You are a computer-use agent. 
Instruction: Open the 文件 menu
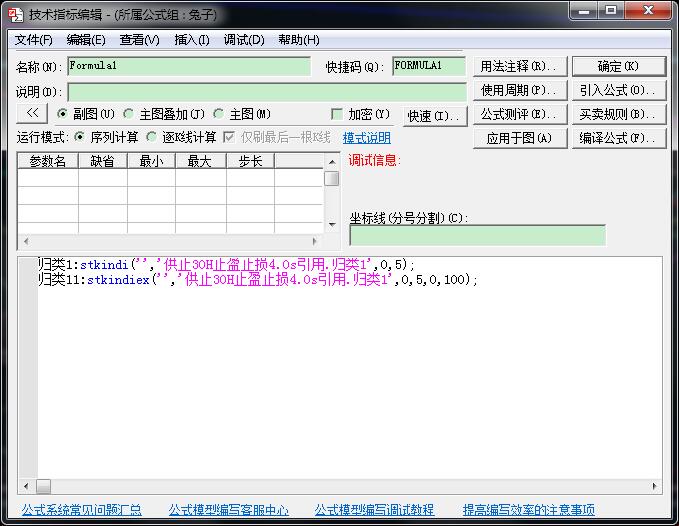33,40
